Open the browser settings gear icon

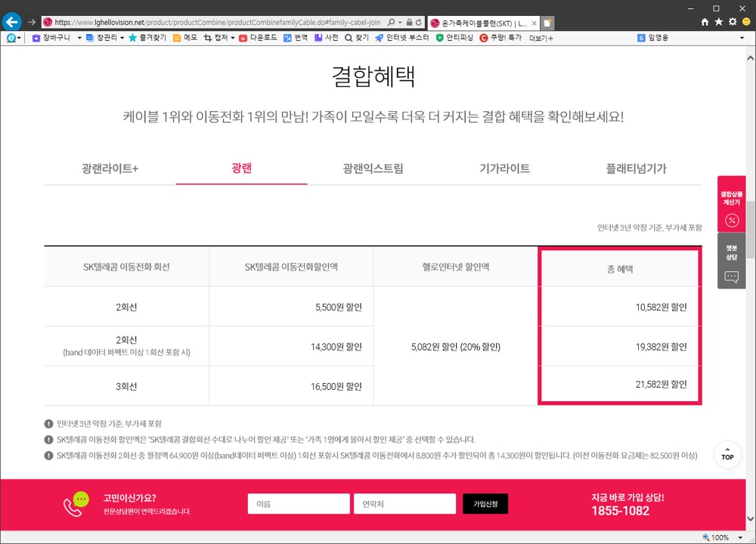[x=732, y=23]
